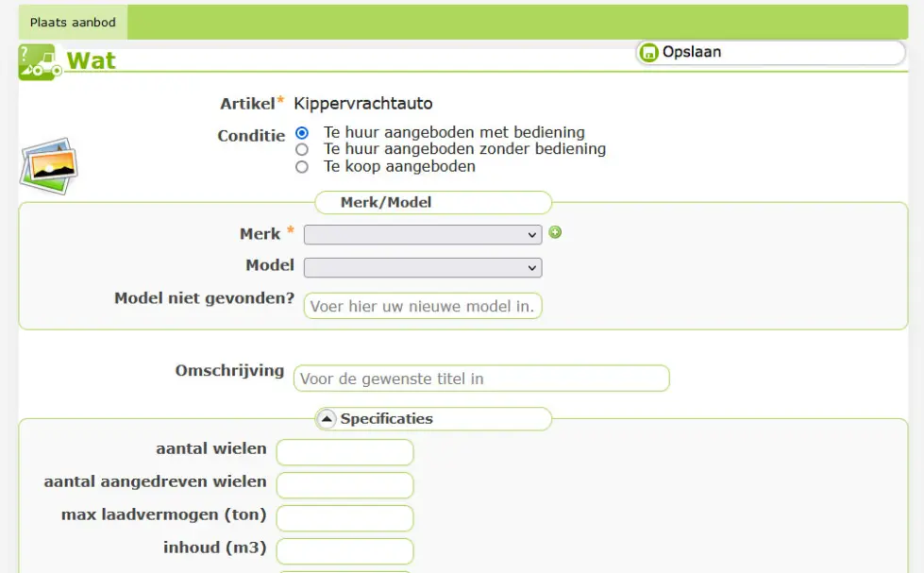Choose 'Te koop aangeboden' radio button
The image size is (924, 573).
coord(302,167)
